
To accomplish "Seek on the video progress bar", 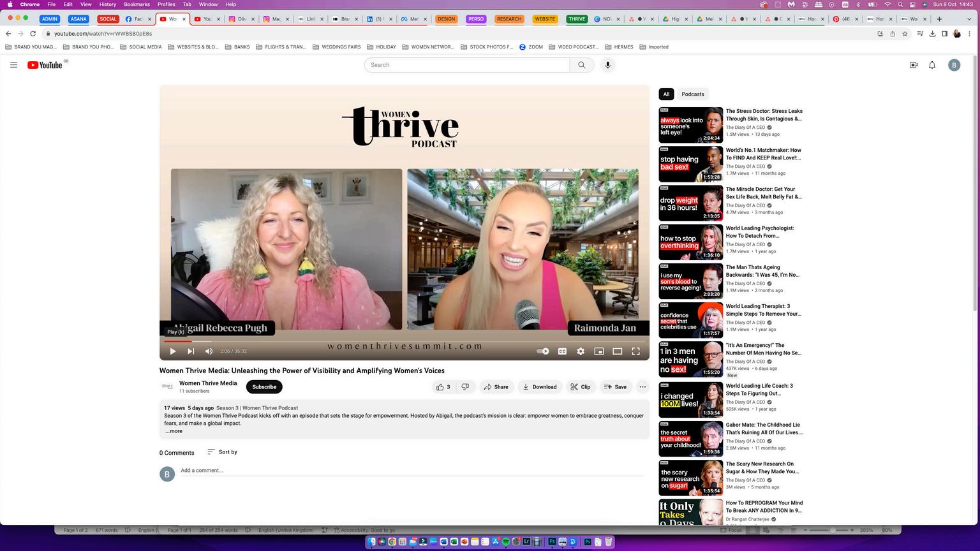I will coord(405,341).
